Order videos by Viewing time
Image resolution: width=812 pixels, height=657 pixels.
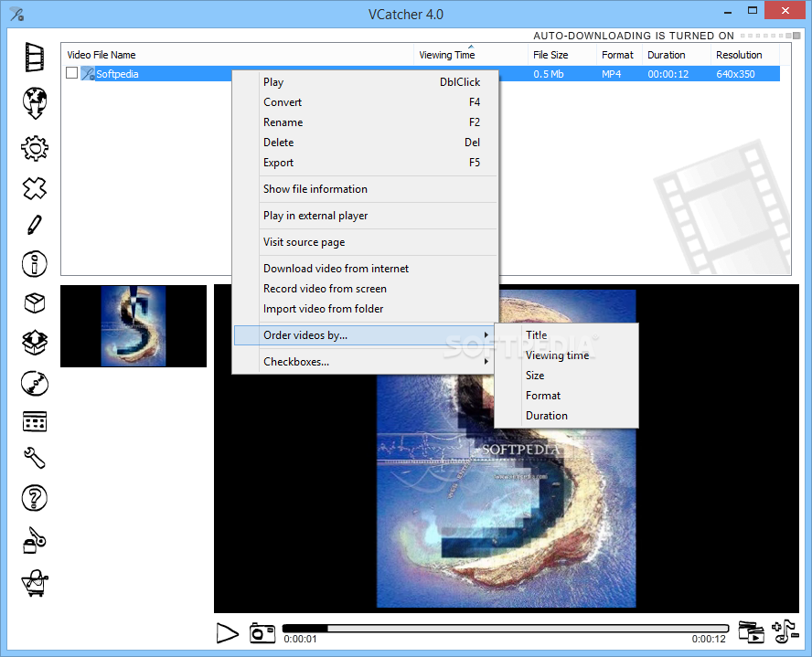tap(566, 355)
